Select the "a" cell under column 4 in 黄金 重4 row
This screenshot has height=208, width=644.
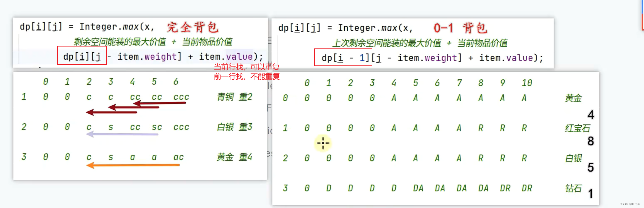tap(132, 157)
